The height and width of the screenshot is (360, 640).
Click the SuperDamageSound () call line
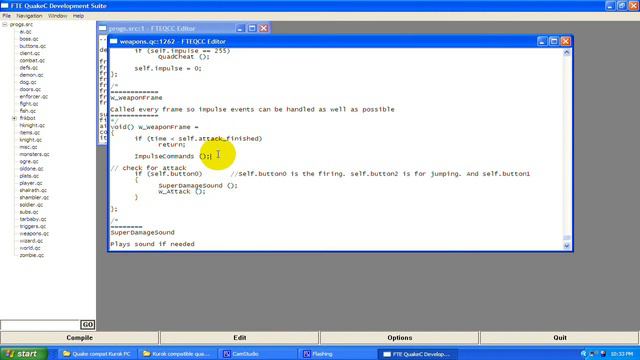pyautogui.click(x=198, y=185)
